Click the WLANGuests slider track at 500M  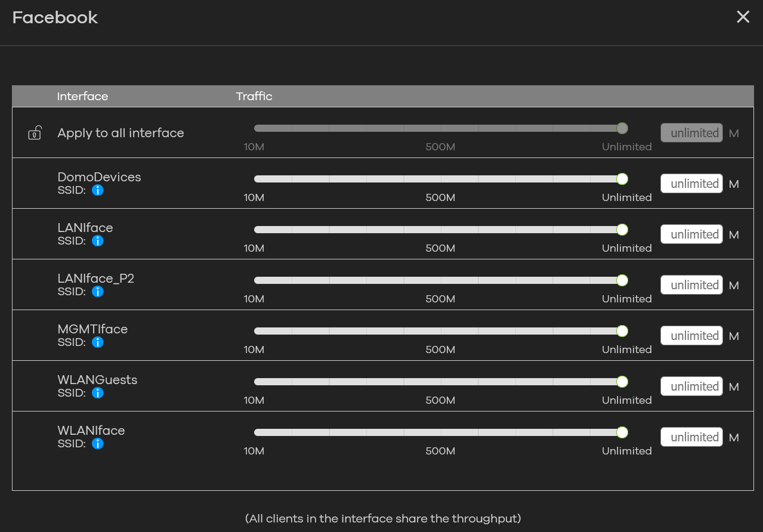(440, 382)
